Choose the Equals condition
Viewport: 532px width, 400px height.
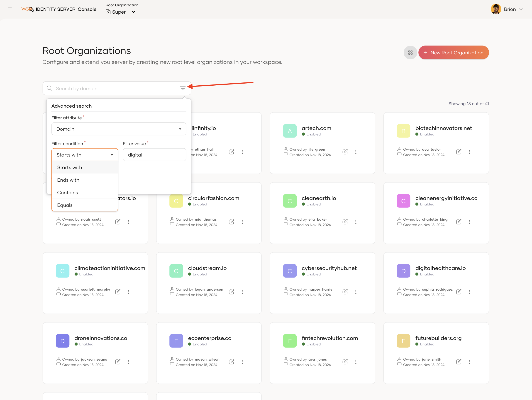(85, 205)
